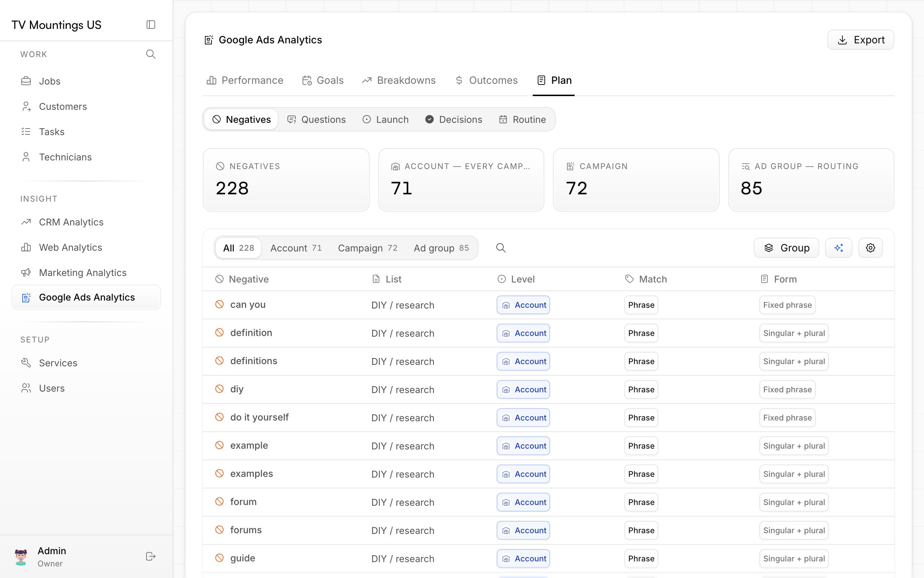Viewport: 924px width, 578px height.
Task: Open sidebar search magnifier icon
Action: tap(151, 54)
